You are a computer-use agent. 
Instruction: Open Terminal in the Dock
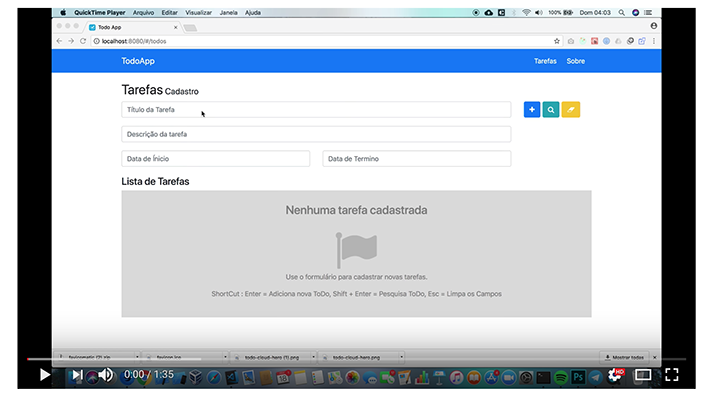pos(543,377)
